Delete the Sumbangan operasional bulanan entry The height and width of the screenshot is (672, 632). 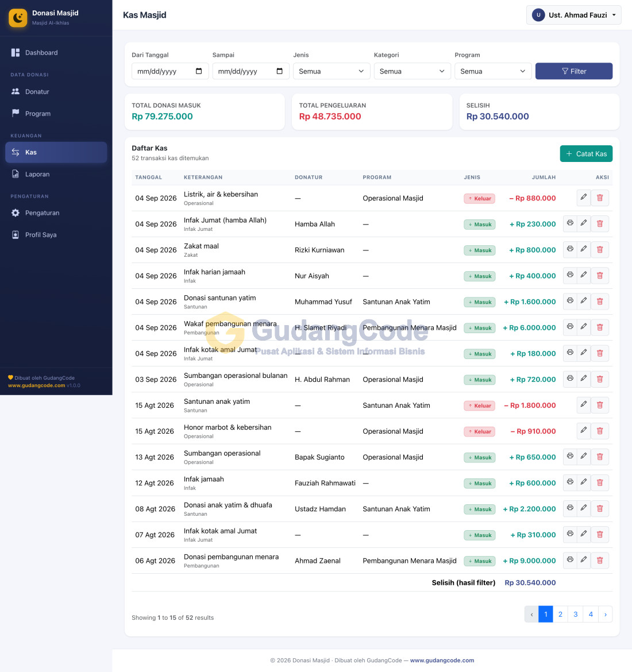[x=600, y=379]
